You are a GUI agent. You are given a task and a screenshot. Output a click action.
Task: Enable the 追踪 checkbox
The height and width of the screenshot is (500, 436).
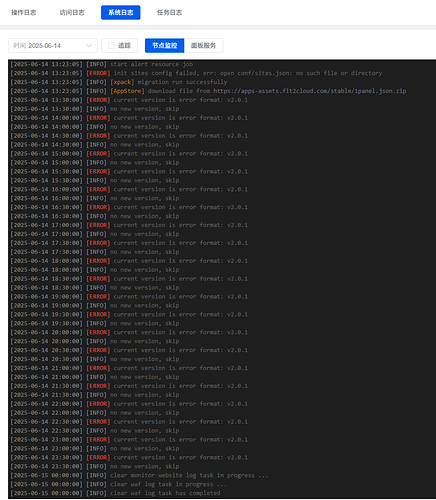point(112,46)
